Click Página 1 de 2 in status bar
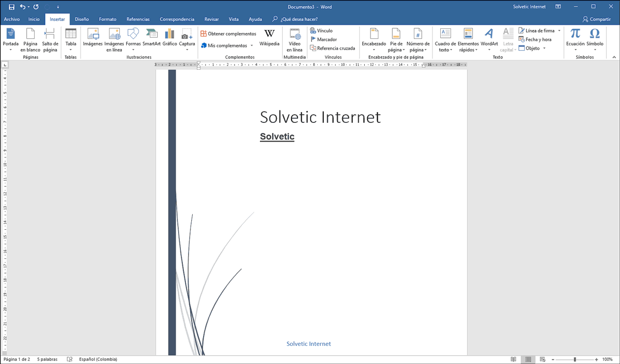620x364 pixels. pyautogui.click(x=18, y=359)
